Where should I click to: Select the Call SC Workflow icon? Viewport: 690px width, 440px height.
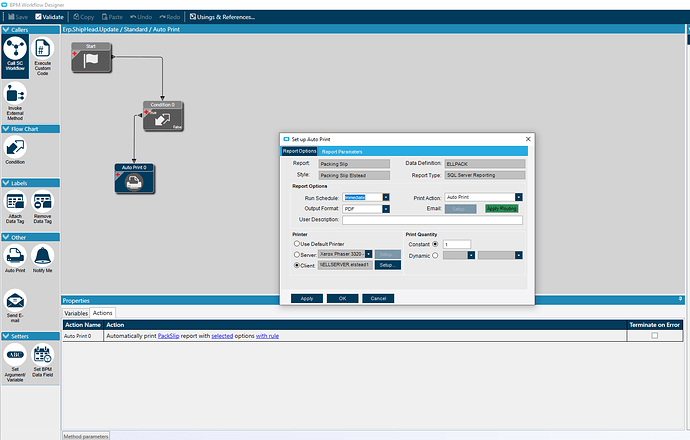pos(15,56)
